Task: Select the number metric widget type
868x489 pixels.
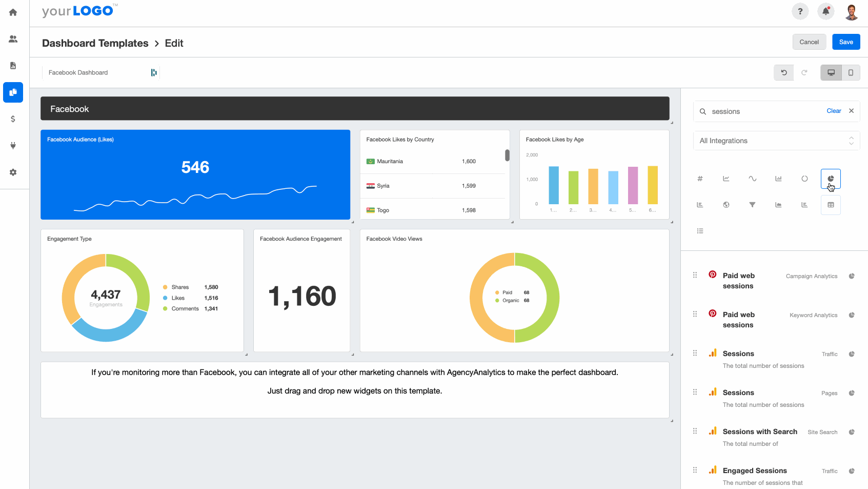Action: point(700,179)
